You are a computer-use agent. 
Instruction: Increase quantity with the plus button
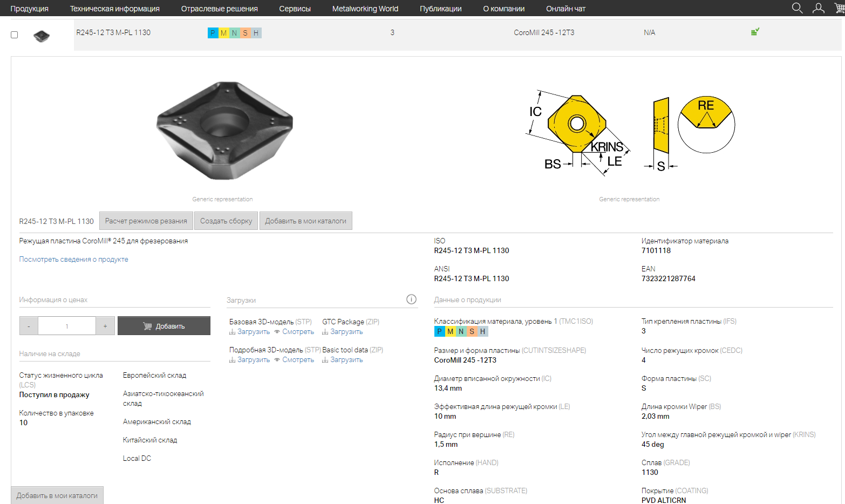click(x=105, y=326)
